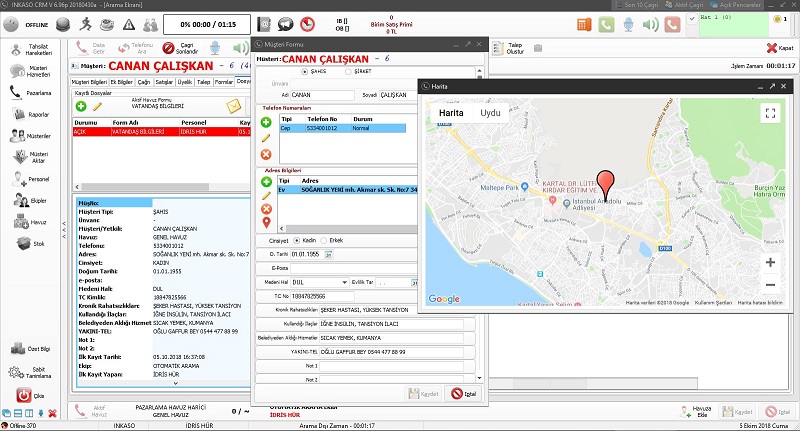This screenshot has height=431, width=800.
Task: Open Özet Bilgi in sidebar
Action: pos(32,349)
